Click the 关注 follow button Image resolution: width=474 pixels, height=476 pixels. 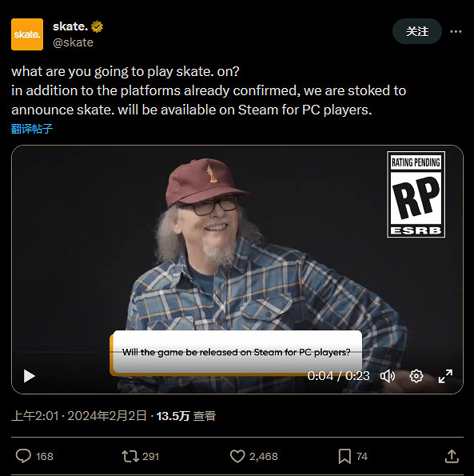[417, 31]
